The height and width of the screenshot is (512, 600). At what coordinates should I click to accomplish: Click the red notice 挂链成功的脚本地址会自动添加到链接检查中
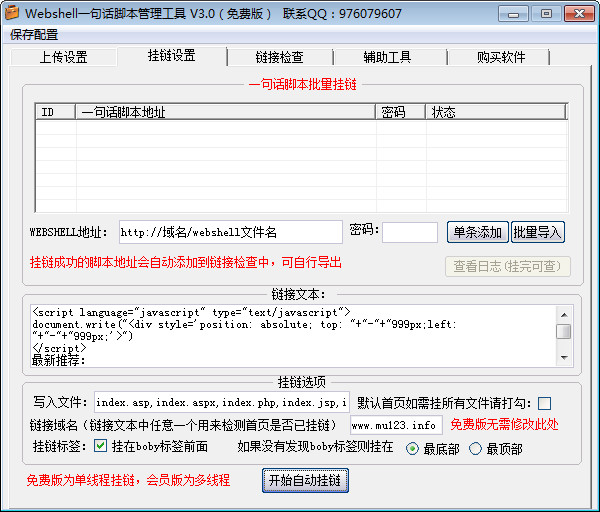pos(150,263)
